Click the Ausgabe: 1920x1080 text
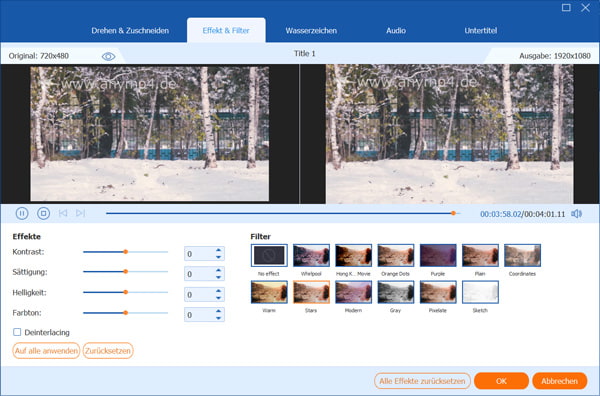The height and width of the screenshot is (396, 600). (555, 56)
